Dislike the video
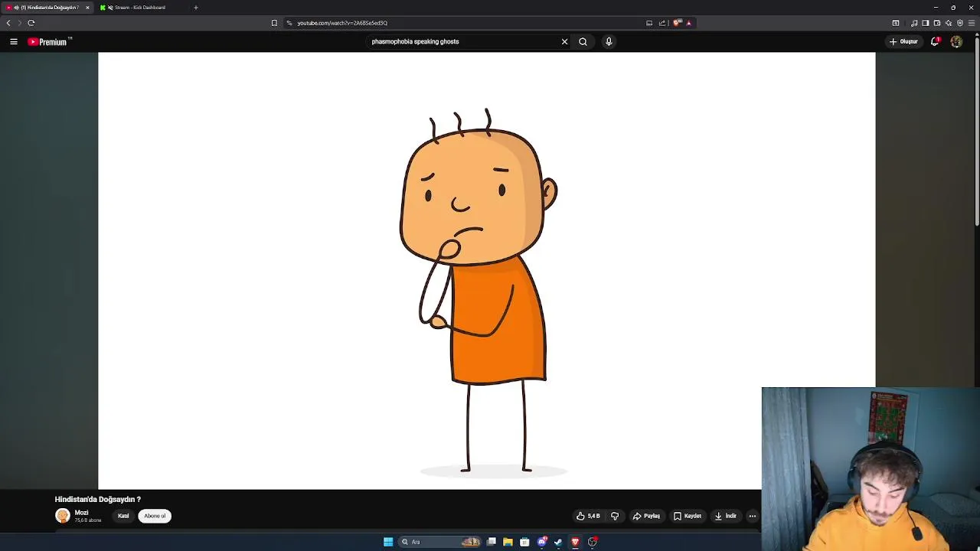Image resolution: width=980 pixels, height=551 pixels. pos(615,516)
